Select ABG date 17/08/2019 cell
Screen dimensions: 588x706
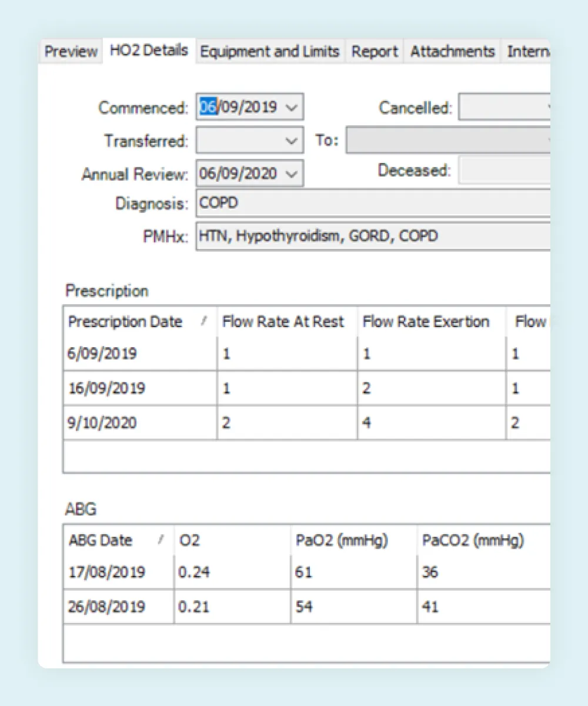click(x=119, y=572)
